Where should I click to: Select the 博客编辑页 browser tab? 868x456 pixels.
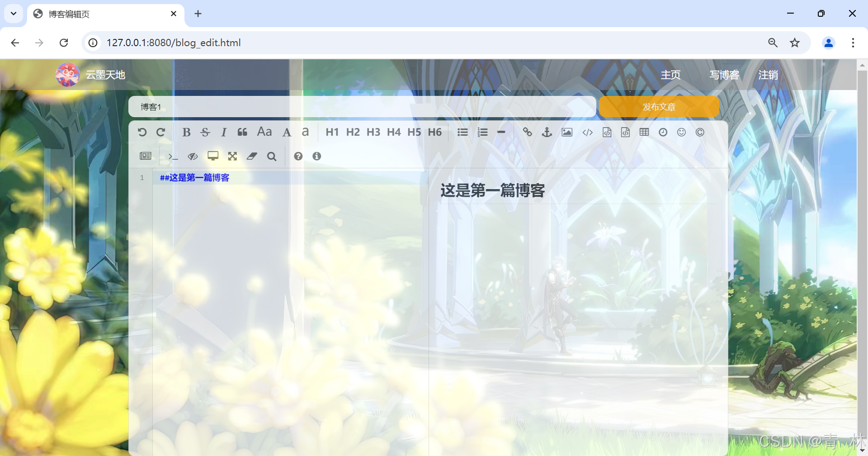[105, 14]
